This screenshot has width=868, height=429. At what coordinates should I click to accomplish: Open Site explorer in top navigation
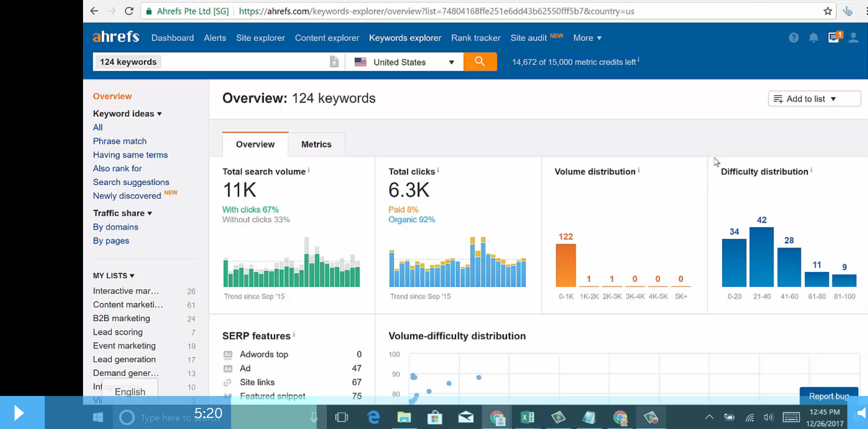[x=260, y=38]
